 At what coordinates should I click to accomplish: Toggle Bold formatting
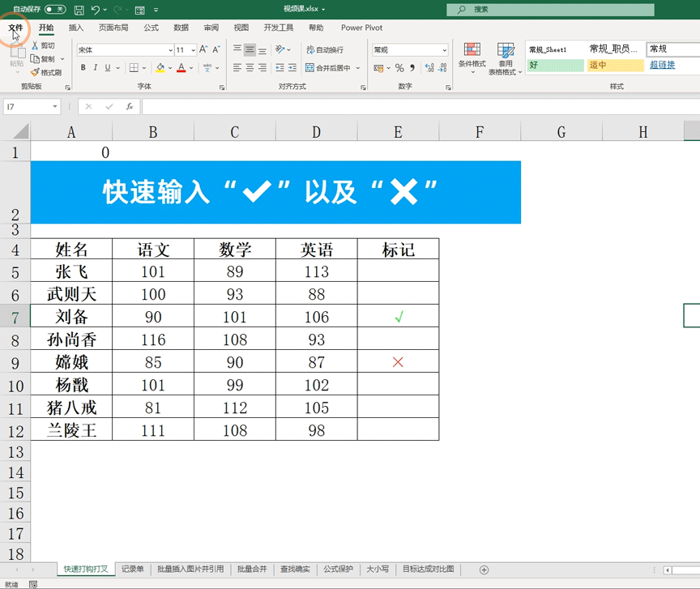pyautogui.click(x=83, y=68)
